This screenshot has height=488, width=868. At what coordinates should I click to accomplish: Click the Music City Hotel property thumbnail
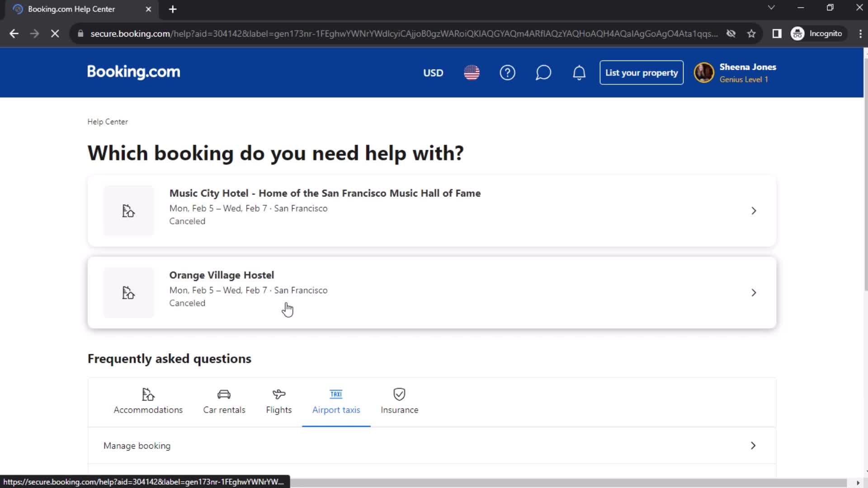pos(128,211)
